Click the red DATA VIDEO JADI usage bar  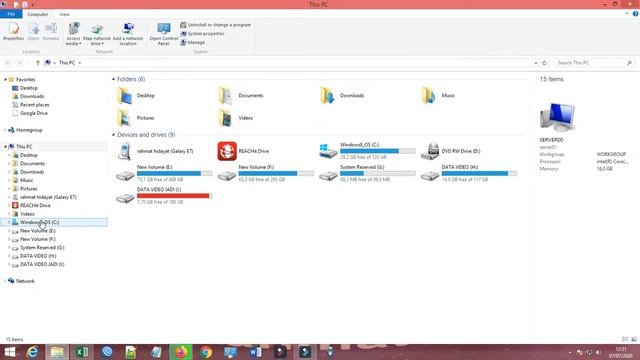(174, 196)
